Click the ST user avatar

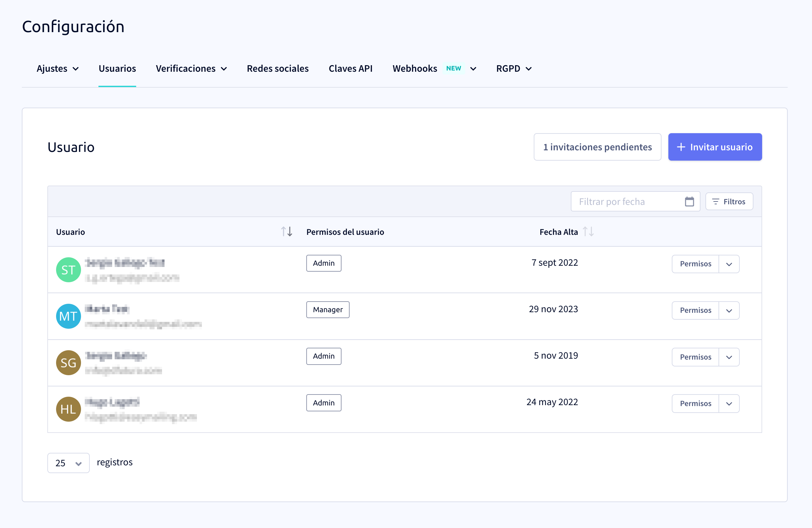click(x=68, y=270)
